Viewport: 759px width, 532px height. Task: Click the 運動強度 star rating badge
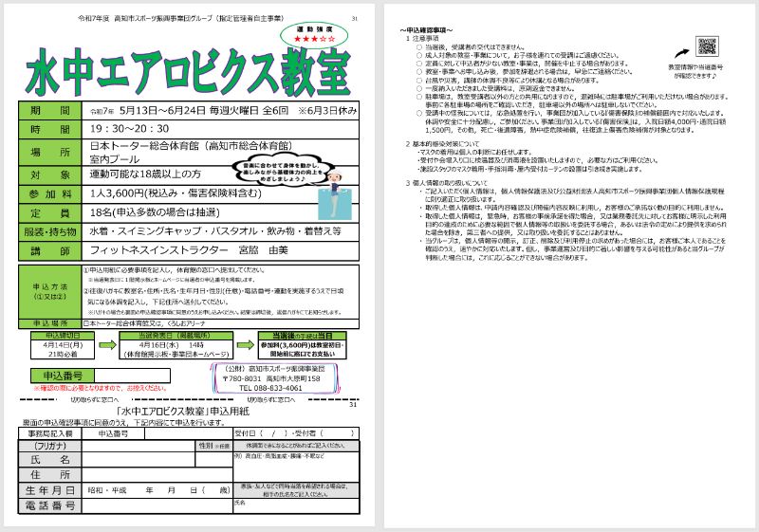pyautogui.click(x=315, y=35)
